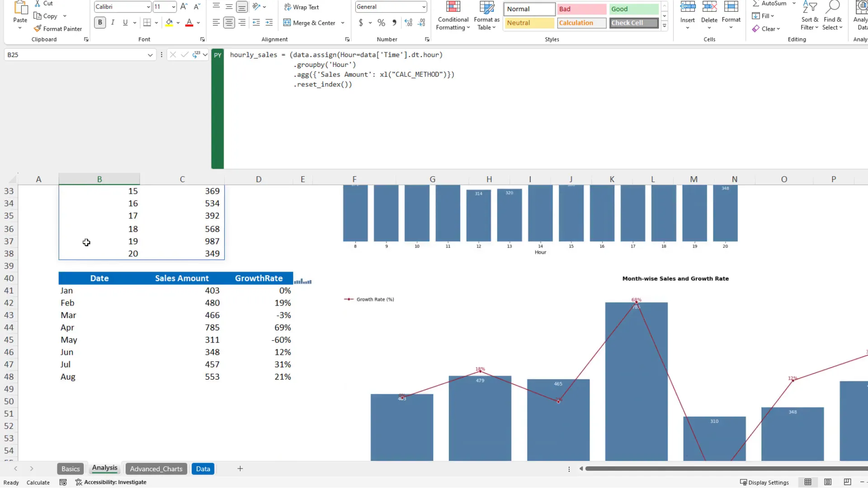868x488 pixels.
Task: Open Sort & Filter options
Action: (809, 16)
